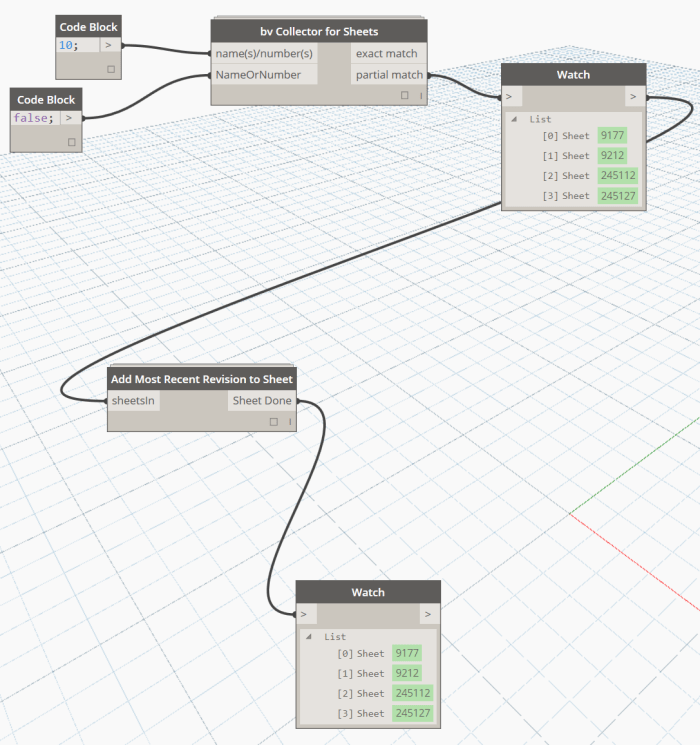
Task: Toggle preview bubble on 'false;' Code Block
Action: click(x=72, y=142)
